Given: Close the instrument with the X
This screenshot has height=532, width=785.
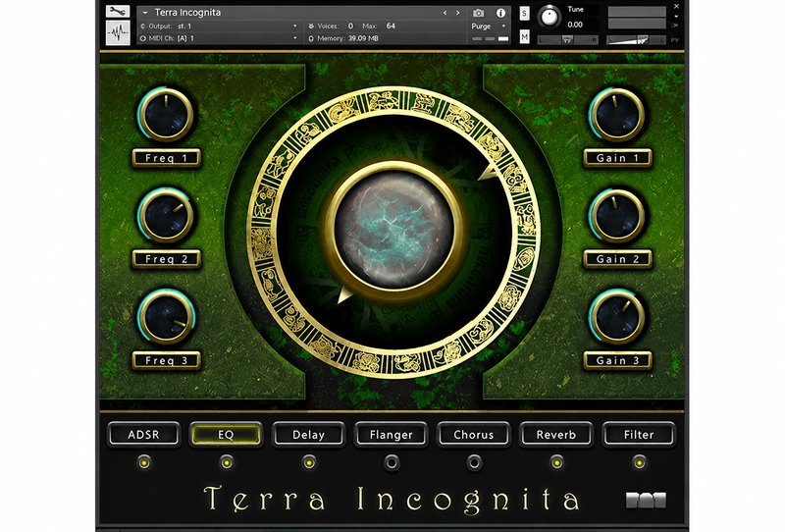Looking at the screenshot, I should [676, 7].
